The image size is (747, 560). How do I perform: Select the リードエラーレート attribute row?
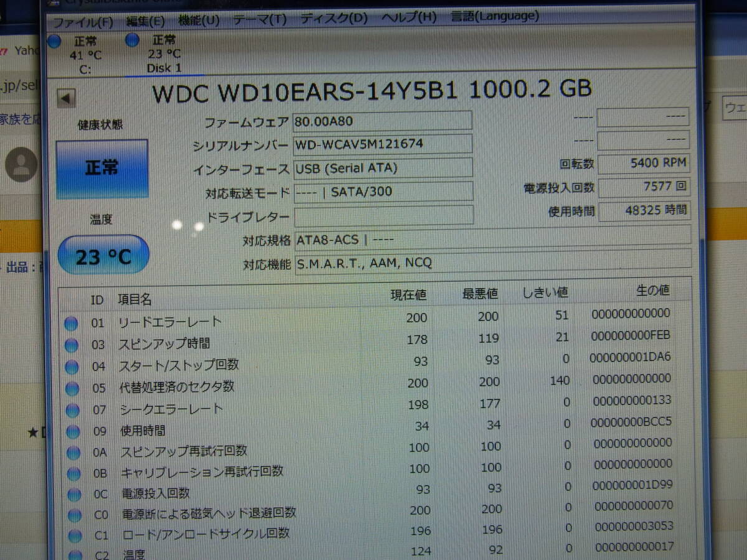click(370, 318)
